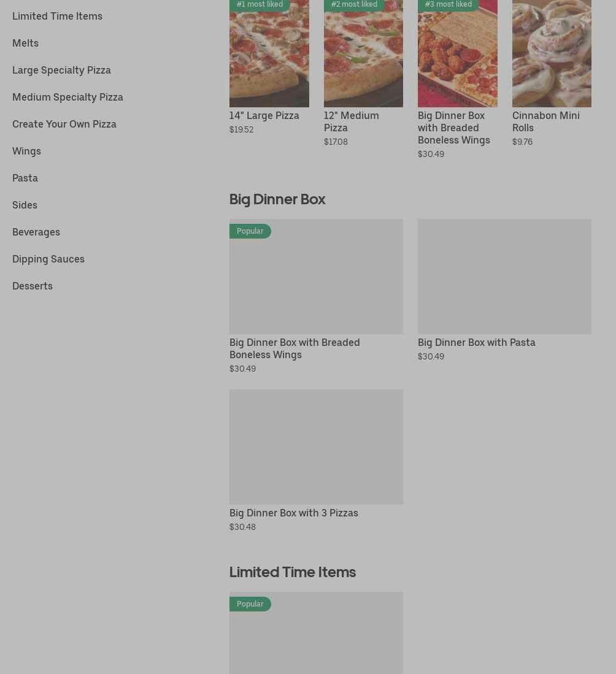Jump to the Wings category

coord(26,151)
